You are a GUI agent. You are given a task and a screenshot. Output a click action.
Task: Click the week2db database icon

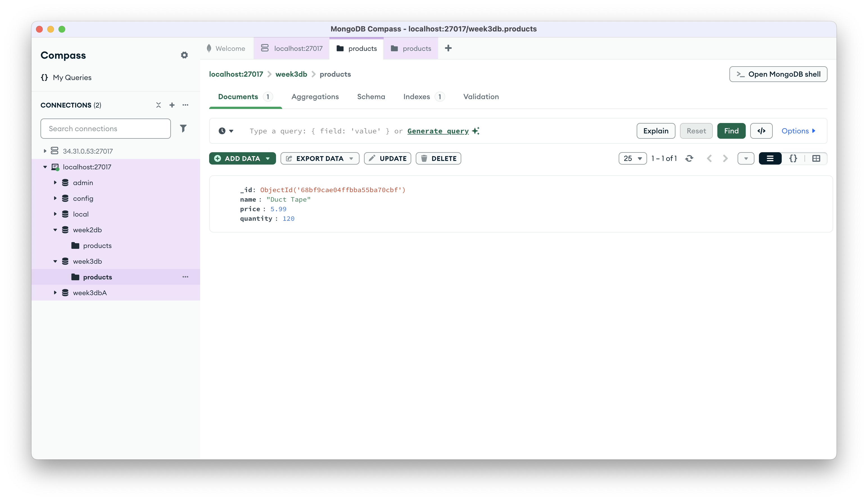click(65, 230)
